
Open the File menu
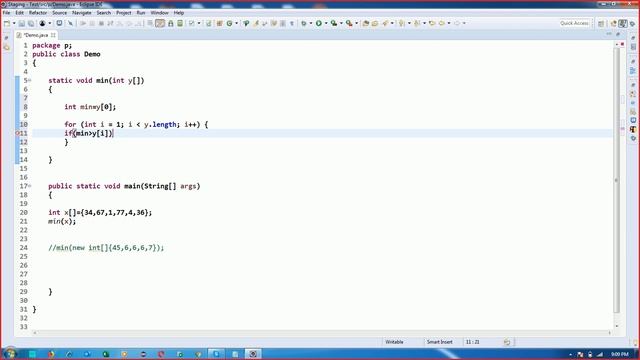coord(6,13)
